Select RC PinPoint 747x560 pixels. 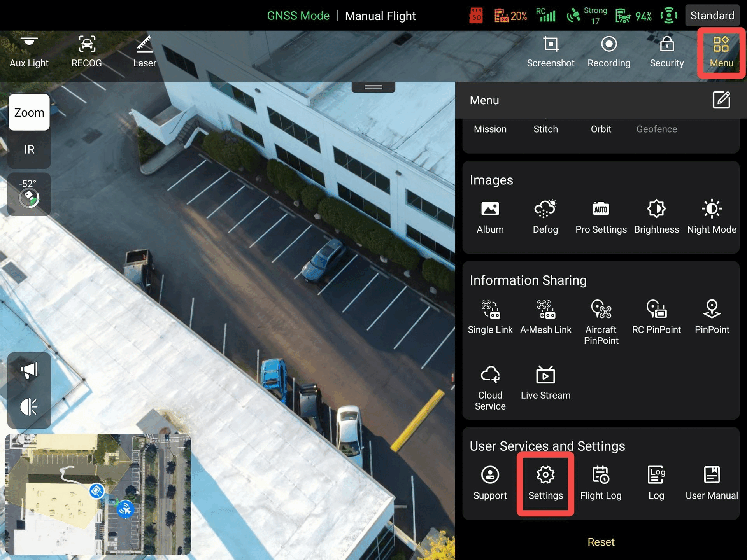coord(656,317)
